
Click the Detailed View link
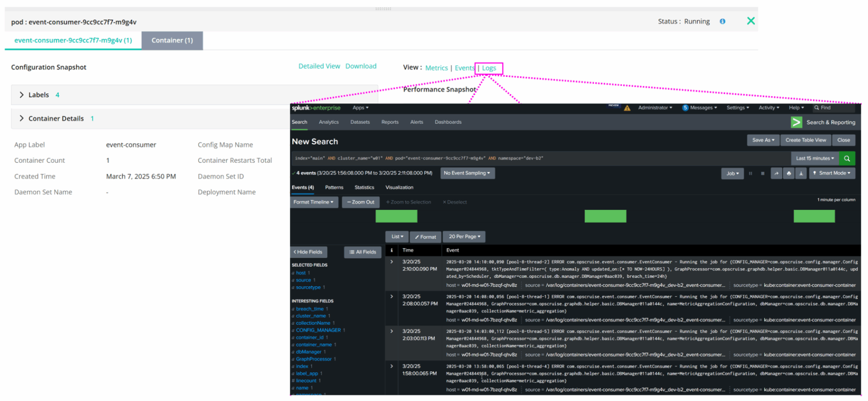319,66
